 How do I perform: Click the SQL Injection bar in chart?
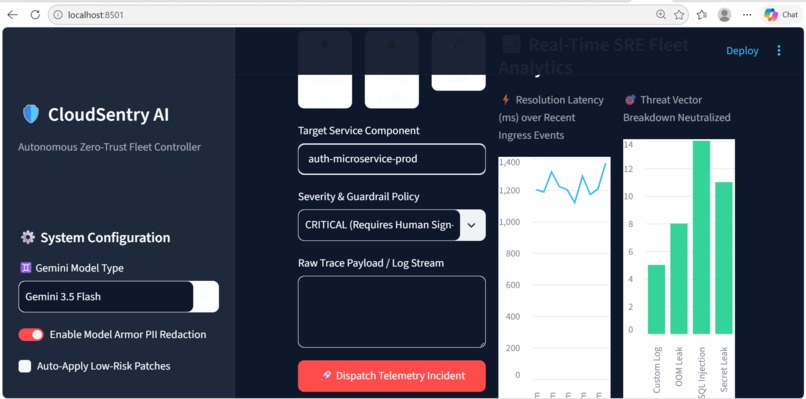point(701,237)
